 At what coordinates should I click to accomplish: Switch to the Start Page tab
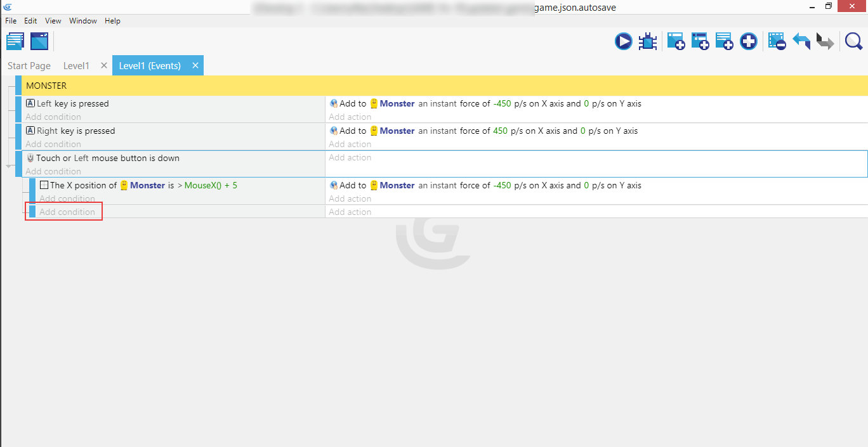29,66
